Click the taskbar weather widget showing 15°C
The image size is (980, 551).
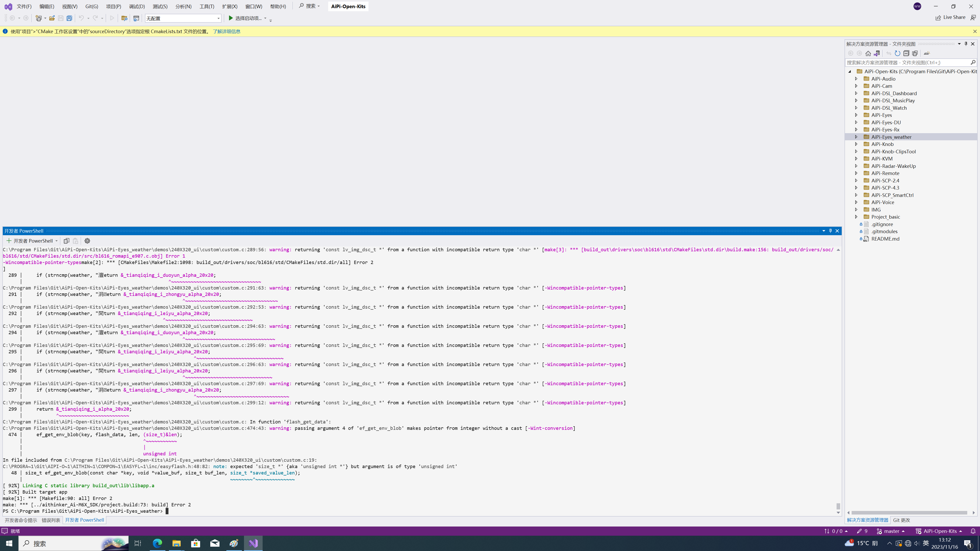(861, 543)
